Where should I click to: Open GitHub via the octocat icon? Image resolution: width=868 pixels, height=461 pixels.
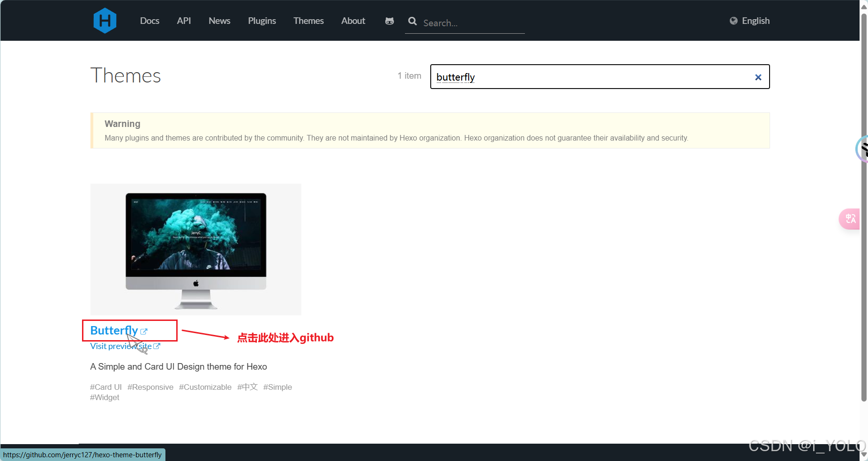pos(389,21)
